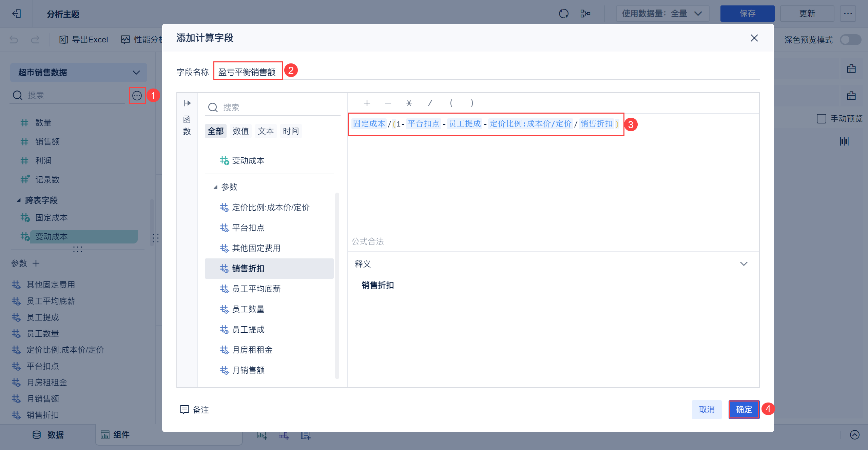Click the divide operator button
This screenshot has width=868, height=450.
coord(430,103)
